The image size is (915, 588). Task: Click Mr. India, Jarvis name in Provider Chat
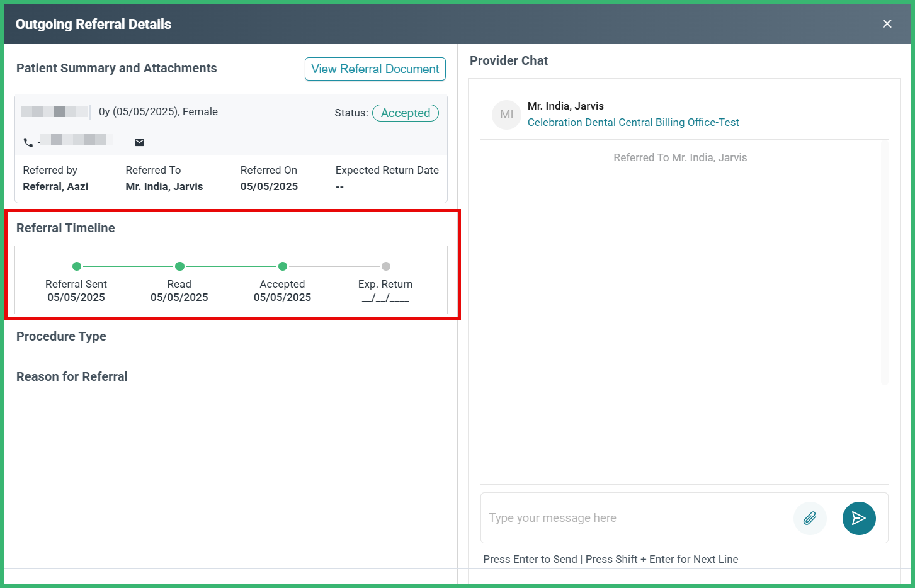[565, 106]
